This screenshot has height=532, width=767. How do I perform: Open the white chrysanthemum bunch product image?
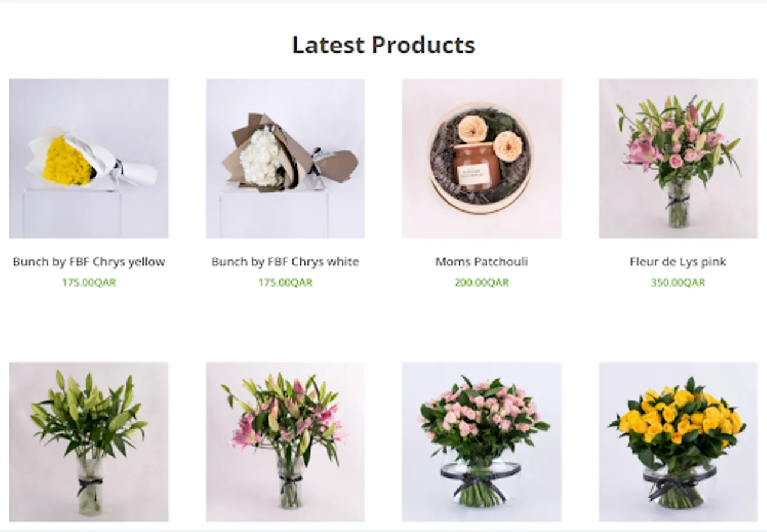pos(285,158)
